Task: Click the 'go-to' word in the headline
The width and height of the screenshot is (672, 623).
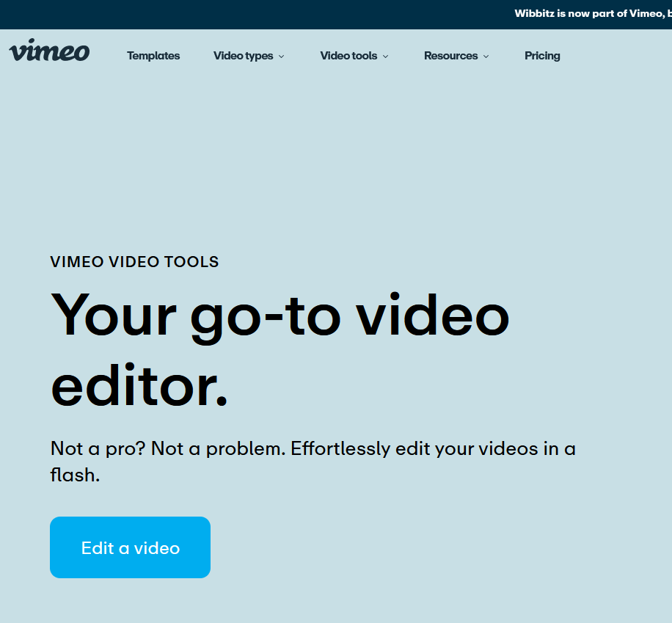Action: (x=266, y=314)
